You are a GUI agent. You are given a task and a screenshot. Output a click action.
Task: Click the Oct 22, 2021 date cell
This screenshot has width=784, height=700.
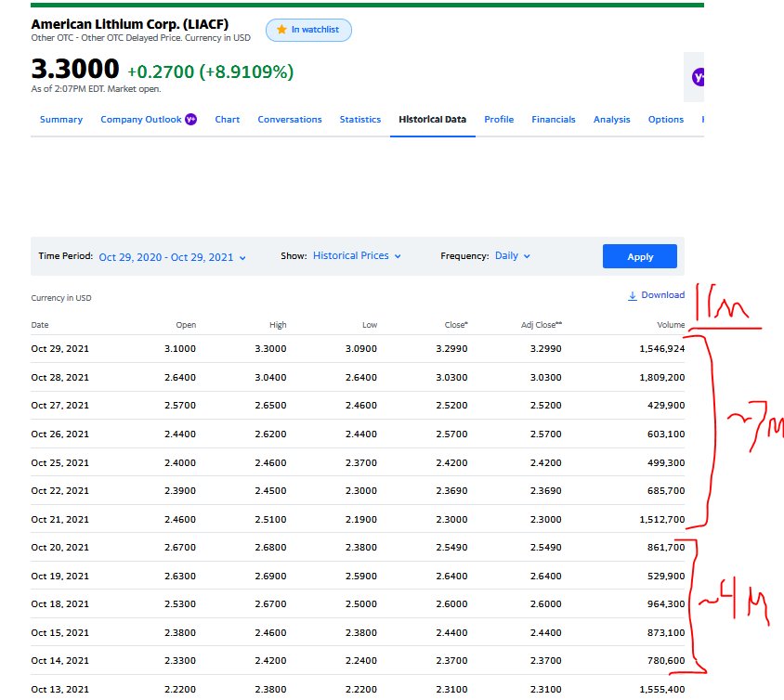point(60,490)
